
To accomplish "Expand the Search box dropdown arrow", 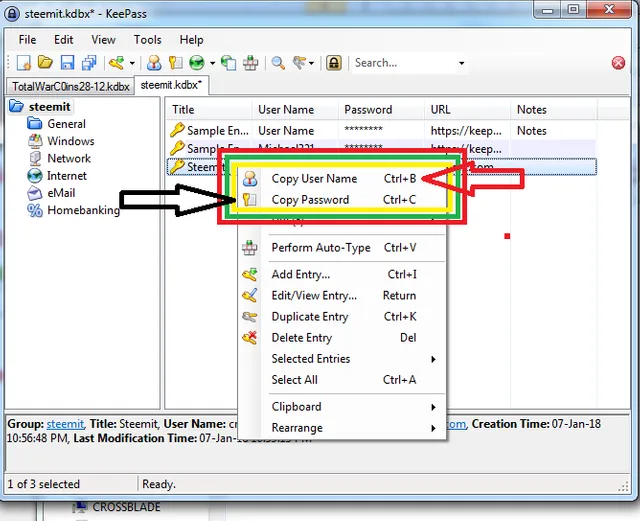I will (x=462, y=63).
